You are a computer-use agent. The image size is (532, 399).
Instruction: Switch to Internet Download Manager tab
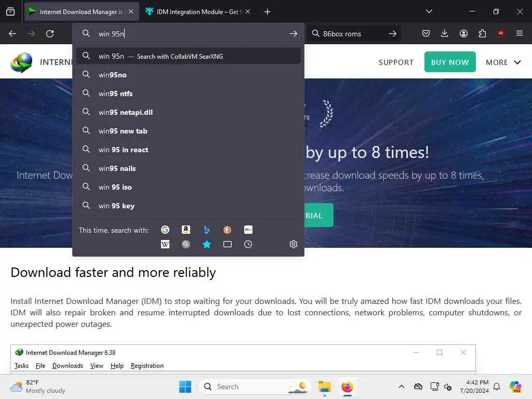pyautogui.click(x=82, y=12)
